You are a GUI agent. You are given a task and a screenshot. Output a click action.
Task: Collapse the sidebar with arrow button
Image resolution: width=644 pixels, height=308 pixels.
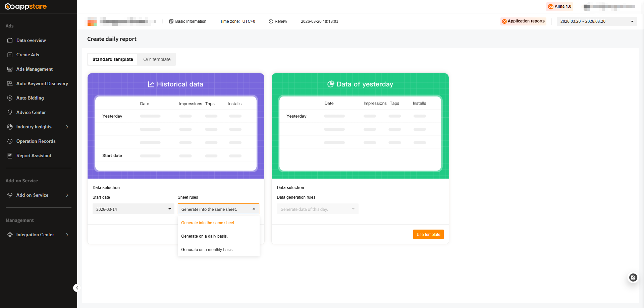pyautogui.click(x=77, y=288)
